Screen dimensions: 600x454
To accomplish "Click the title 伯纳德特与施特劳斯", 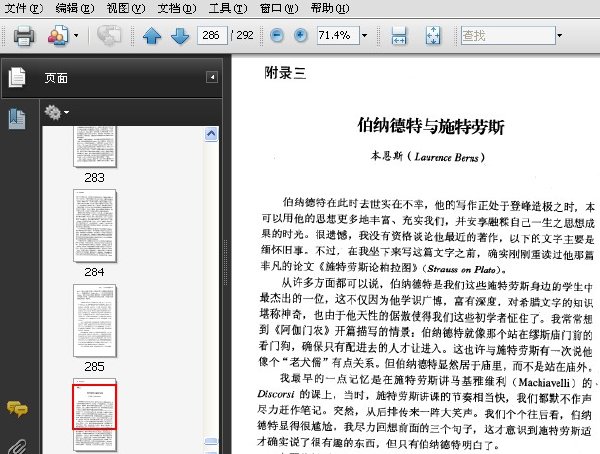I will [x=431, y=126].
